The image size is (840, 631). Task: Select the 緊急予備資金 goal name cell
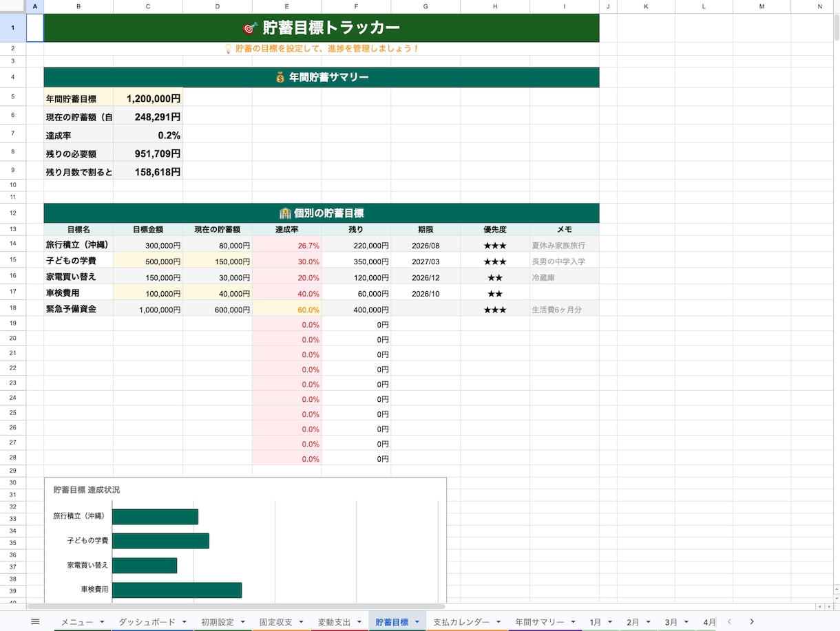click(78, 309)
